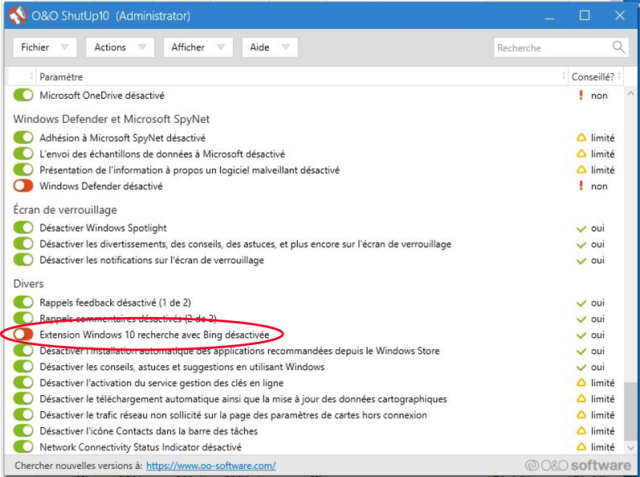Click yellow warning icon for Adhésion à Microsoft SpyNet

click(579, 138)
